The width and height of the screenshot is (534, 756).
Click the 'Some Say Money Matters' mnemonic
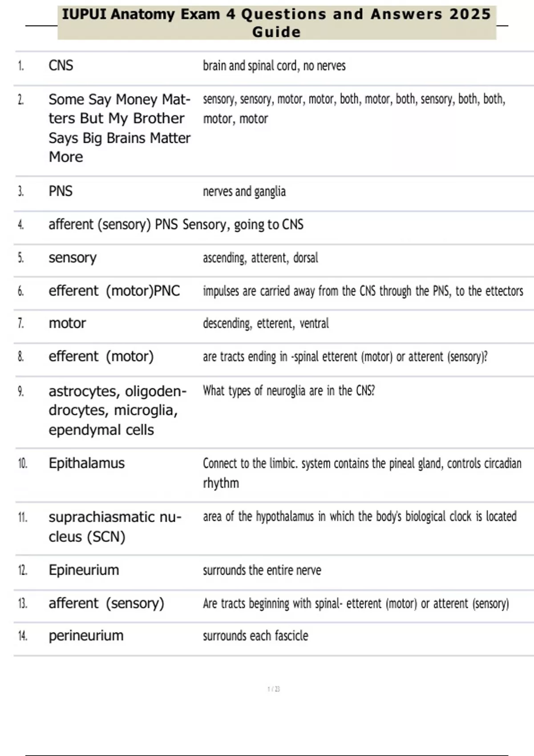click(119, 128)
